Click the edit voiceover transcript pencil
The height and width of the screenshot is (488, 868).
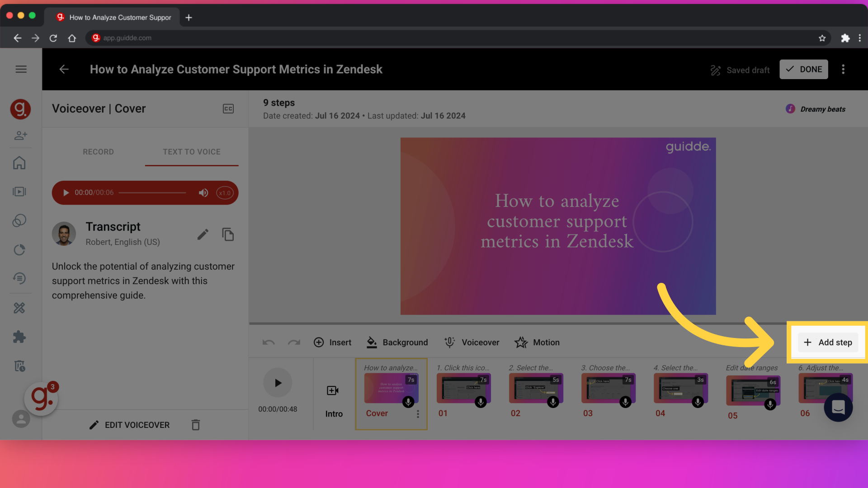203,234
